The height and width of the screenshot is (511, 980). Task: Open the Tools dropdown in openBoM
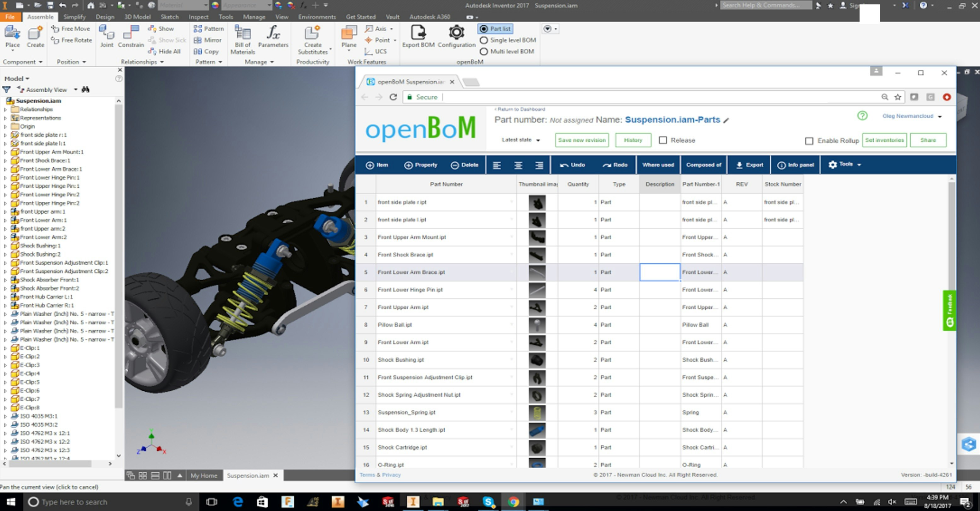845,165
